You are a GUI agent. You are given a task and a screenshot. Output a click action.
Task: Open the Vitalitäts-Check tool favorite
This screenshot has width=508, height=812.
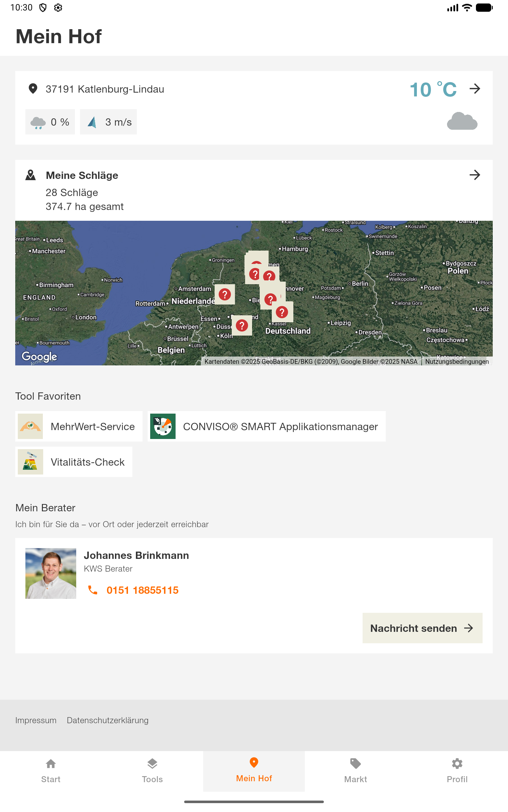pos(74,462)
